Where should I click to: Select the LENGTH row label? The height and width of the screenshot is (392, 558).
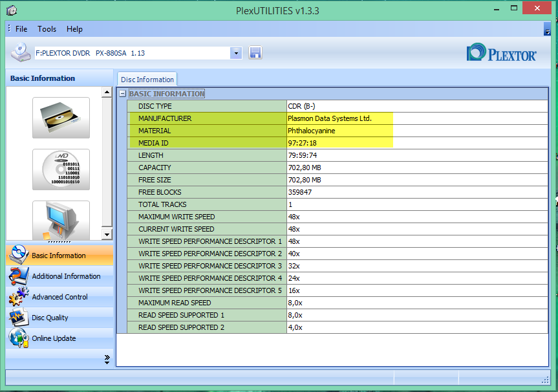coord(151,155)
